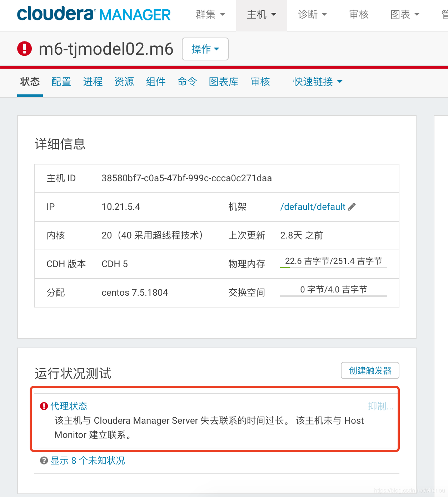Click the Cloudera Manager logo
448x497 pixels.
coord(94,14)
